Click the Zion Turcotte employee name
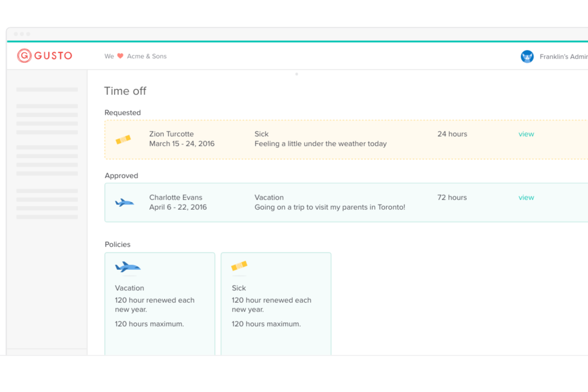The width and height of the screenshot is (588, 392). 171,134
